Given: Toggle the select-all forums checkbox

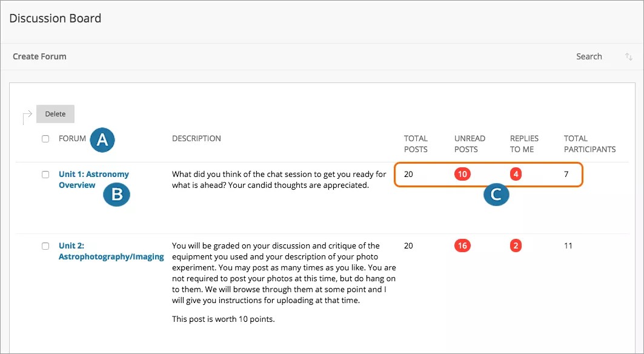Looking at the screenshot, I should 45,139.
